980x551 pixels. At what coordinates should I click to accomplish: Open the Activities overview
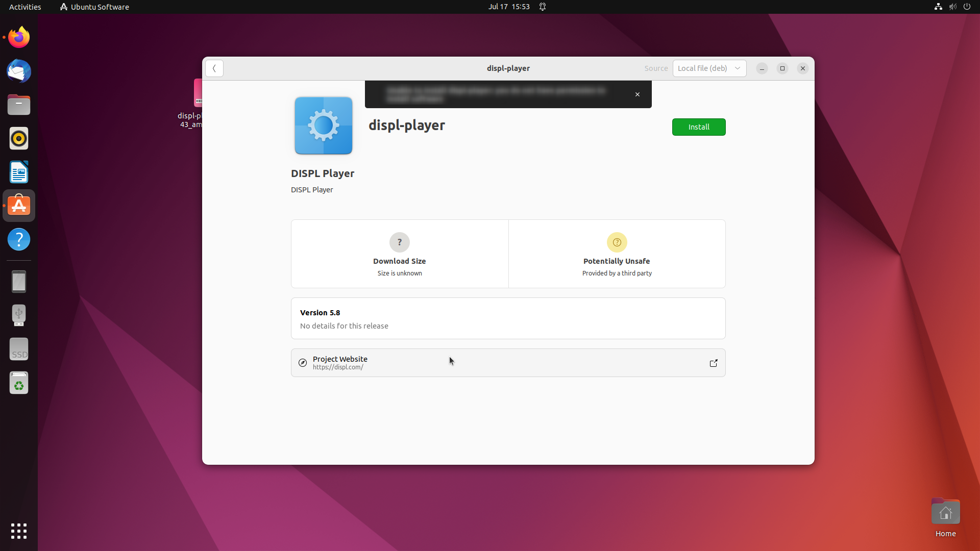(x=25, y=7)
